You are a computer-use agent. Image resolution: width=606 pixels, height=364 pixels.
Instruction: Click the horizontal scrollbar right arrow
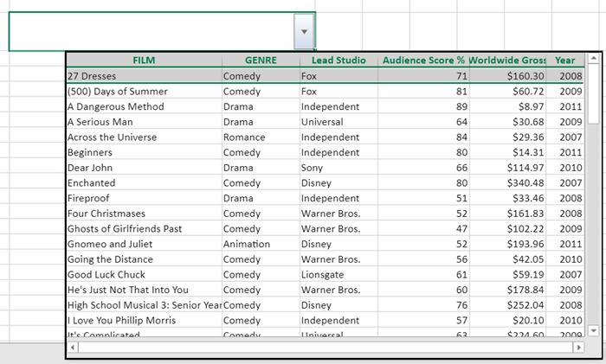pos(578,347)
